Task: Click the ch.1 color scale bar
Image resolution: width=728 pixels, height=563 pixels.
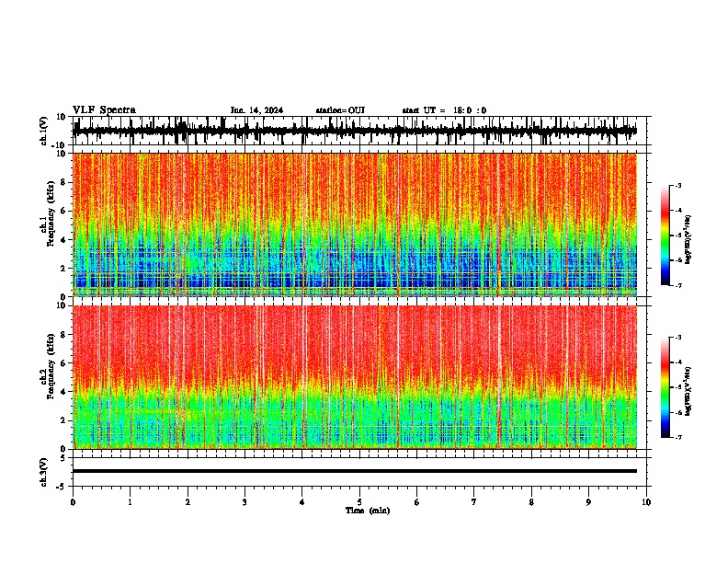Action: pyautogui.click(x=665, y=236)
